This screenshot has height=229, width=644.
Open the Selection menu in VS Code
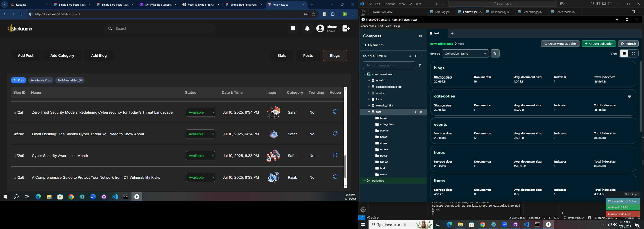coord(390,4)
